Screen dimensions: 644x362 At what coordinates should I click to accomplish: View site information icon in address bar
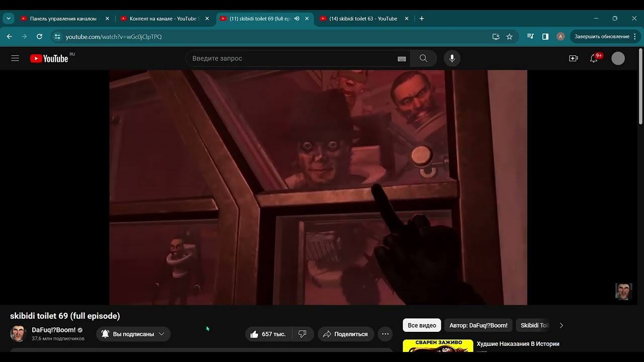coord(57,37)
